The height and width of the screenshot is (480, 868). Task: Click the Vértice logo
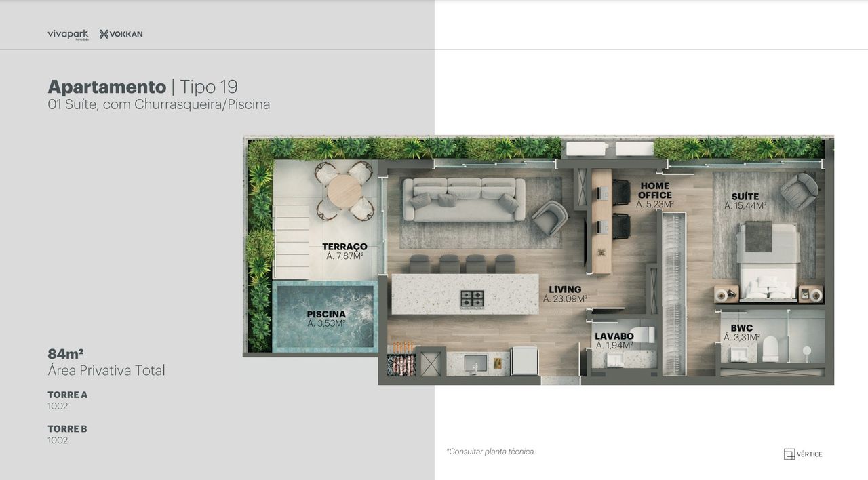(803, 454)
